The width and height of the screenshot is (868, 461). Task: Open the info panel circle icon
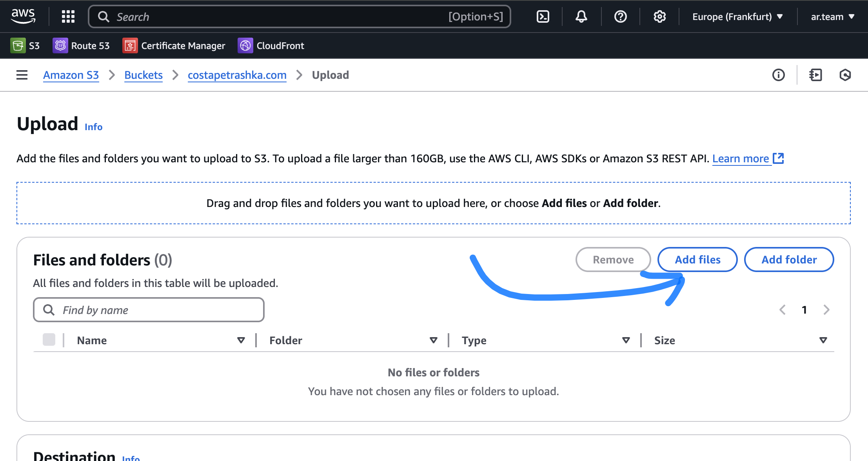point(778,75)
